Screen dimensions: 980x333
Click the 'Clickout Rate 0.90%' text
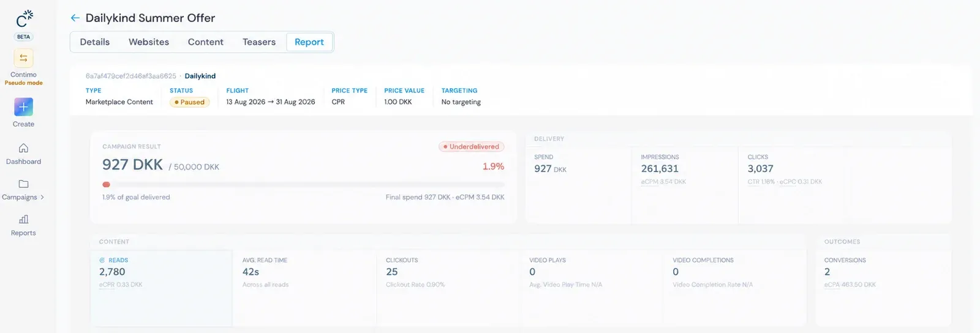tap(415, 285)
